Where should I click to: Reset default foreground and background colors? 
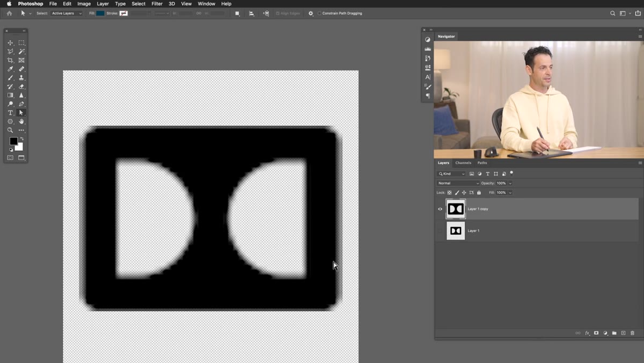tap(11, 150)
